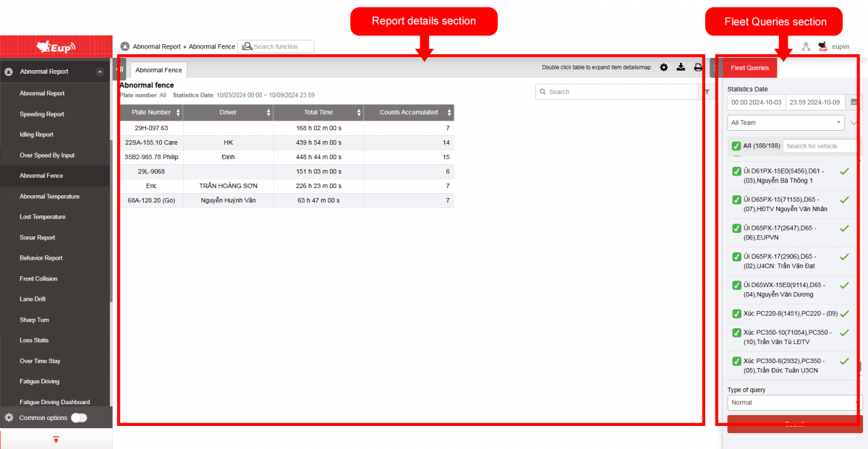Sort table by Plate Number column
Screen dimensions: 868x449
(x=151, y=112)
